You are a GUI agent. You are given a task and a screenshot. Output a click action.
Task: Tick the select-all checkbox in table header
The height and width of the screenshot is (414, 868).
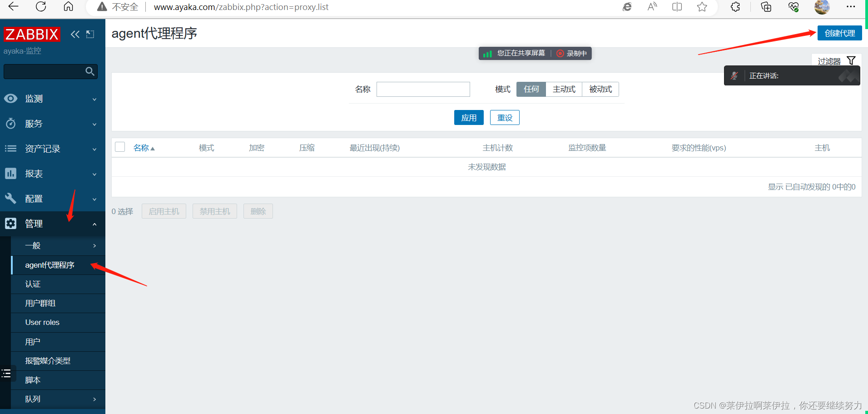click(x=120, y=147)
